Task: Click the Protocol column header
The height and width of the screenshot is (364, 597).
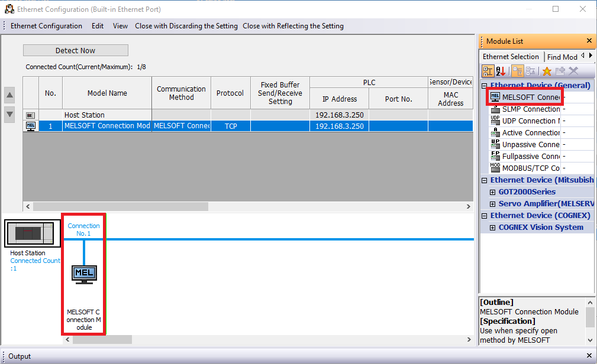Action: 230,93
